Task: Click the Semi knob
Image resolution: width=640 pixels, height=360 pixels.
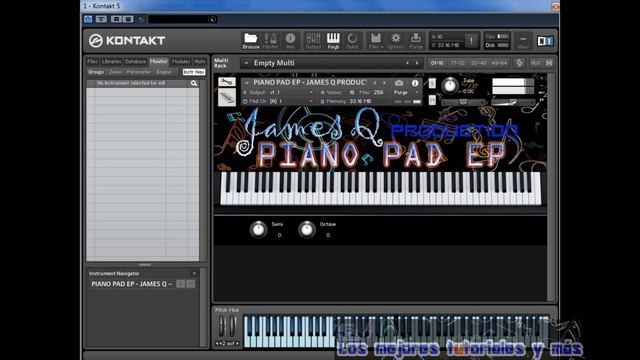Action: 258,230
